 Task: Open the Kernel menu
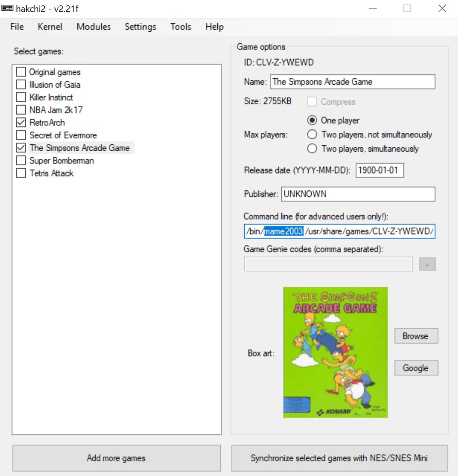click(x=50, y=27)
